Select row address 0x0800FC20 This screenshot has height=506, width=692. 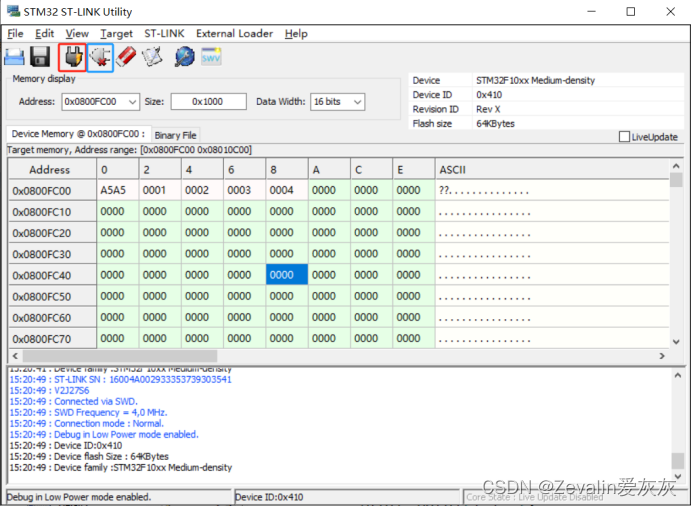[52, 233]
